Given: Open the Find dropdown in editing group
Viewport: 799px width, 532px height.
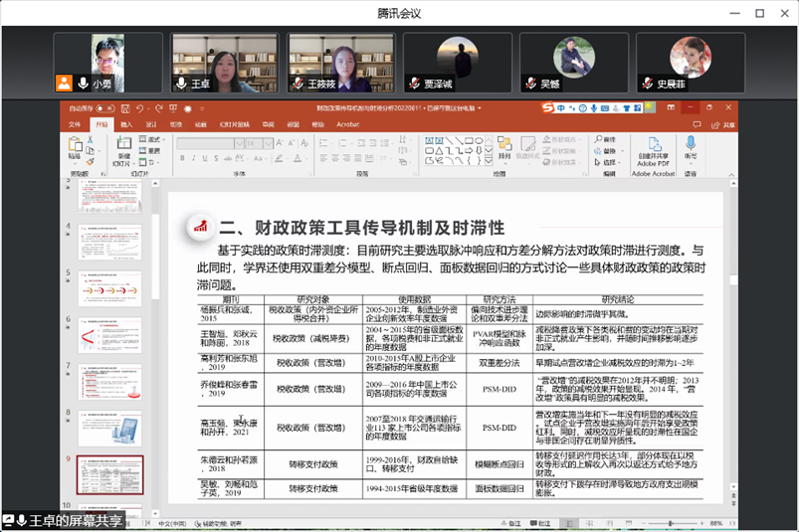Looking at the screenshot, I should pos(606,140).
